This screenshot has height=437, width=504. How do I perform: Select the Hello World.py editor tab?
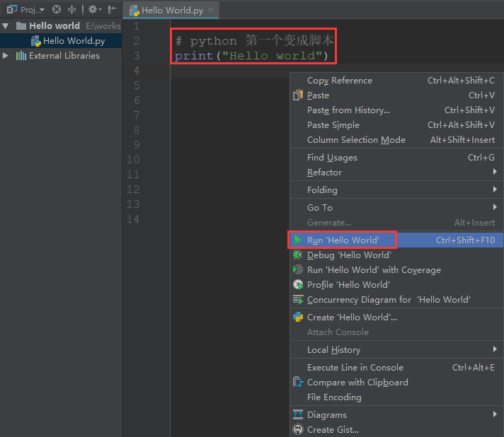click(171, 11)
